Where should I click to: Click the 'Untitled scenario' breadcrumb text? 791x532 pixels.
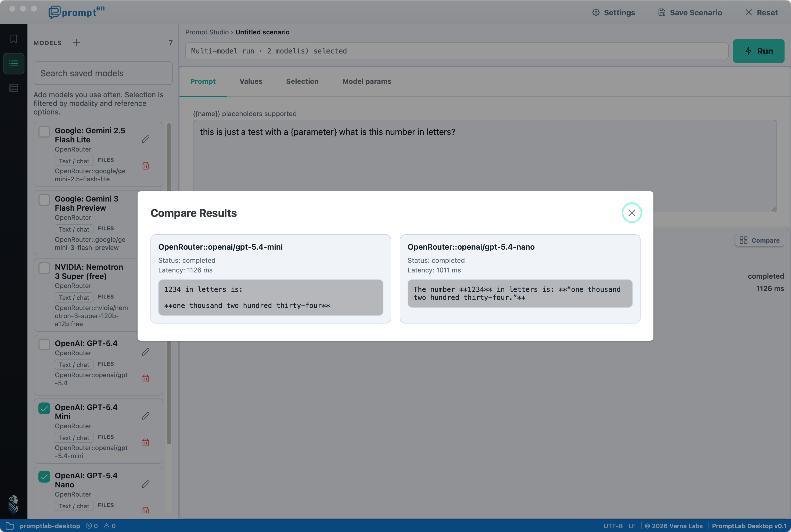pos(263,32)
